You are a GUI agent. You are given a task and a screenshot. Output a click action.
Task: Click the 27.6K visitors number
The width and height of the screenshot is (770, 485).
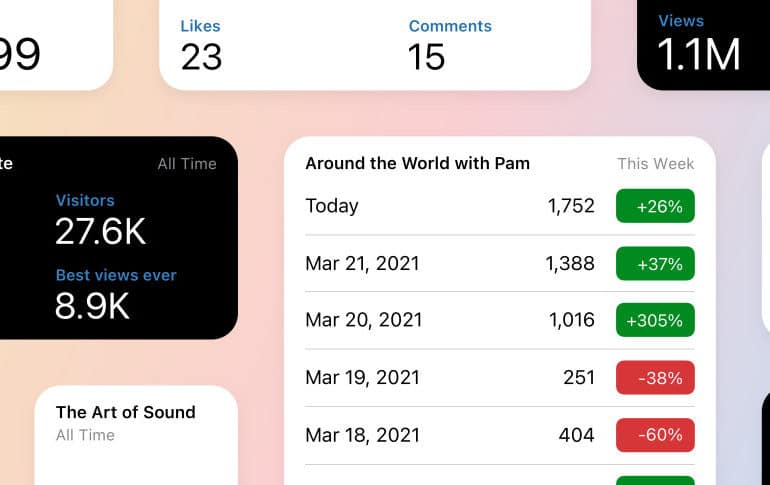100,232
